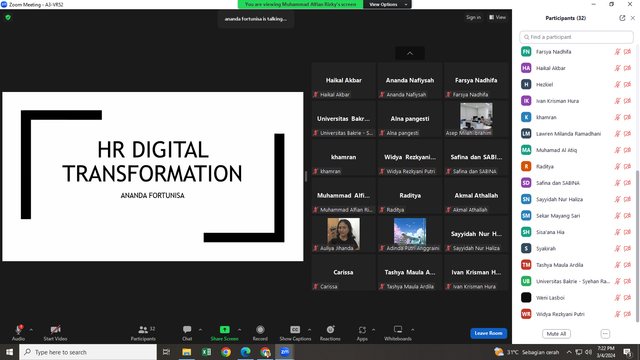The image size is (640, 360).
Task: Open audio options arrow next to Audio
Action: click(x=31, y=330)
